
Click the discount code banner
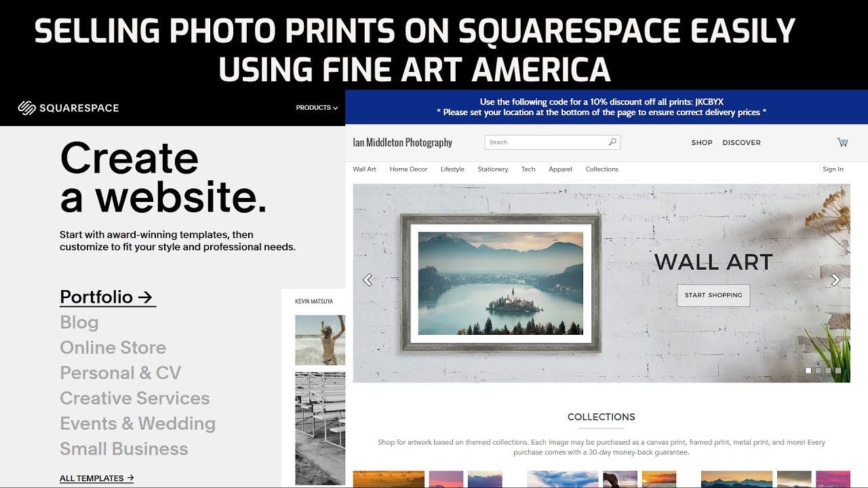click(x=607, y=107)
